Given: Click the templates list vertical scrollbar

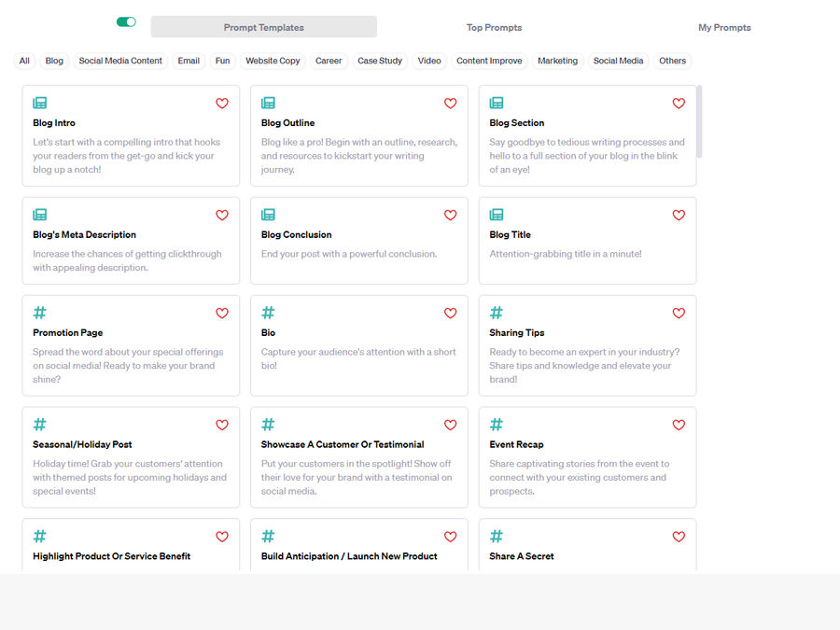Looking at the screenshot, I should coord(700,122).
